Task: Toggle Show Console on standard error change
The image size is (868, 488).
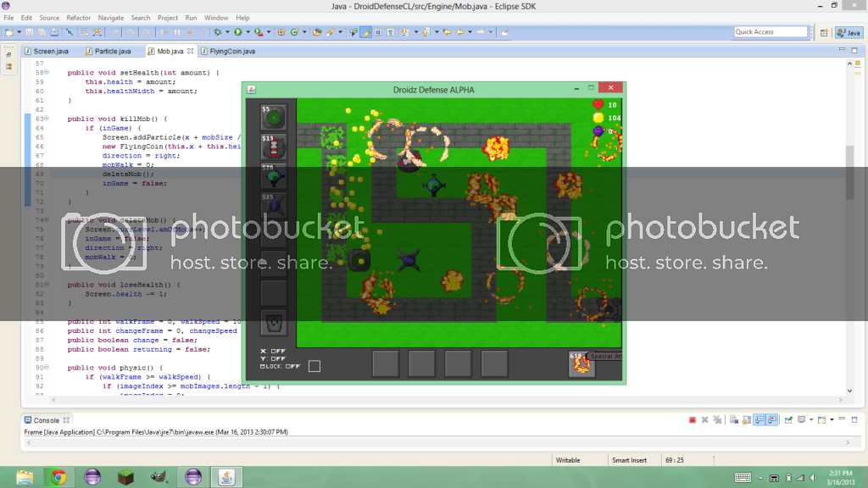Action: click(x=772, y=420)
